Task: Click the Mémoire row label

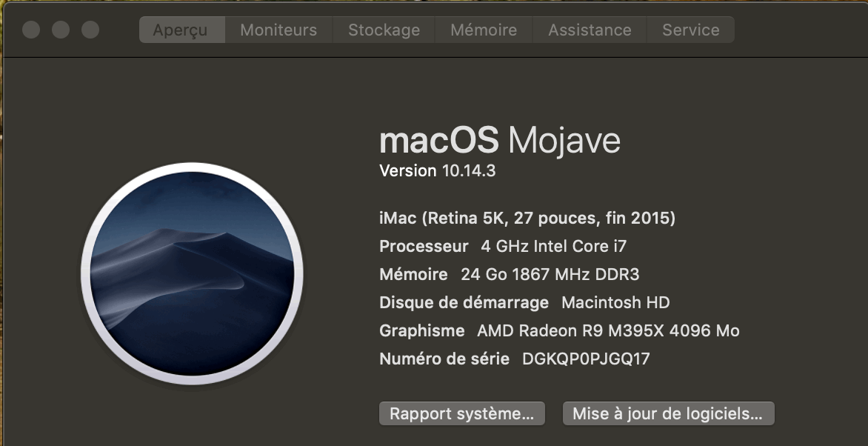Action: (x=413, y=274)
